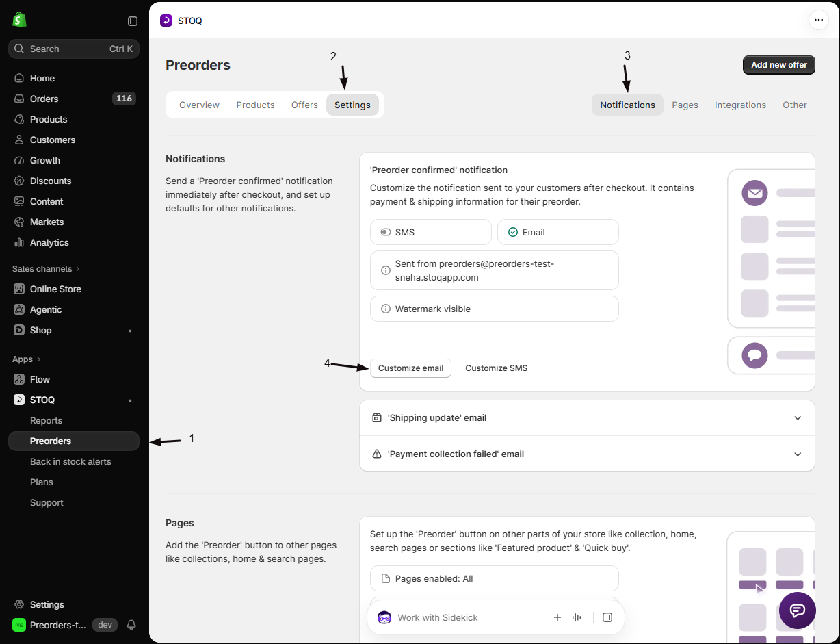Click the Customers person icon

point(19,140)
